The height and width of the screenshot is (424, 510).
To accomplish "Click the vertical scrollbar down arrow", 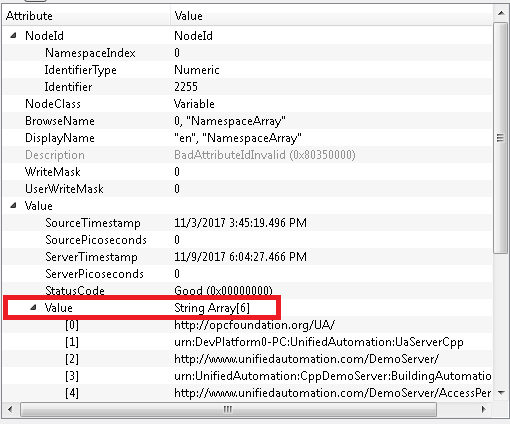I will click(501, 393).
